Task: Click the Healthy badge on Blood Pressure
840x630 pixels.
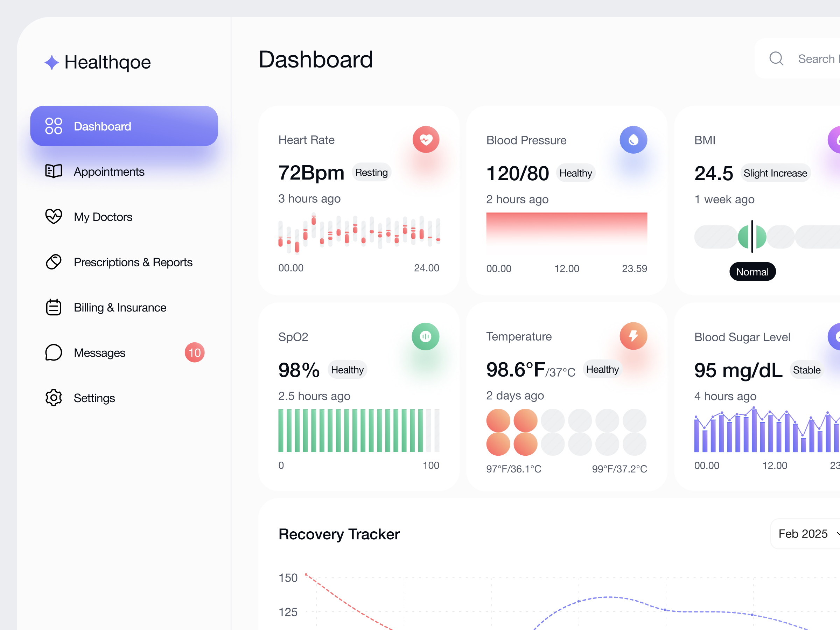Action: pyautogui.click(x=576, y=173)
